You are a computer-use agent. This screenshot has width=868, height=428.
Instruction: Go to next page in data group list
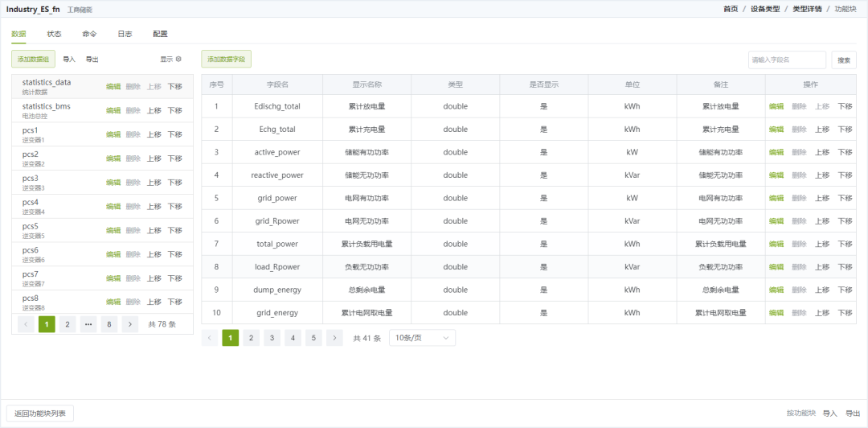129,324
